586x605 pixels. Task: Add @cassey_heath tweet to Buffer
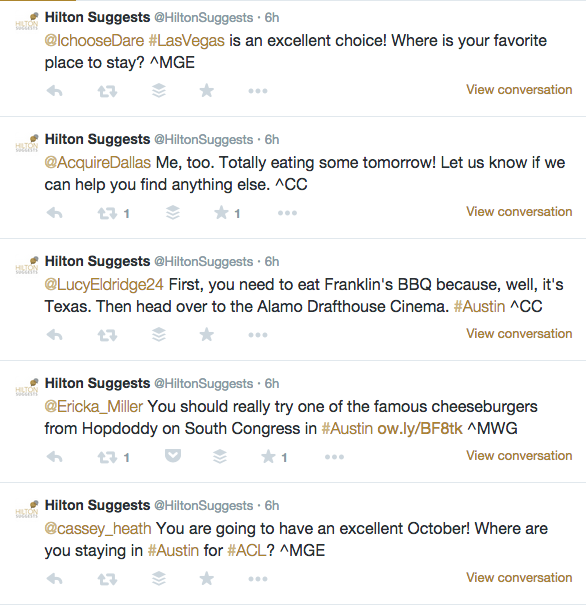159,578
